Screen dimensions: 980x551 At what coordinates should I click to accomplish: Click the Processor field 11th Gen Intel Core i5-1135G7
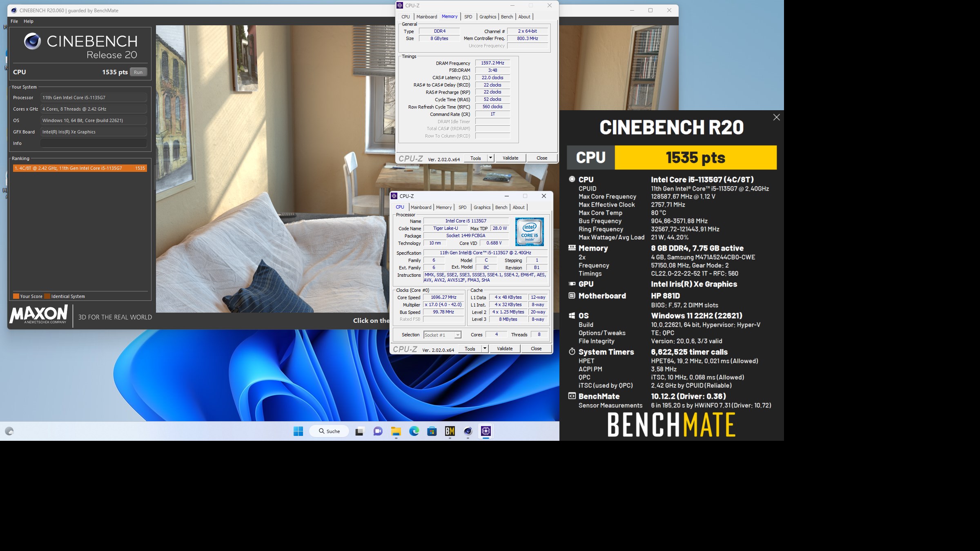[94, 98]
